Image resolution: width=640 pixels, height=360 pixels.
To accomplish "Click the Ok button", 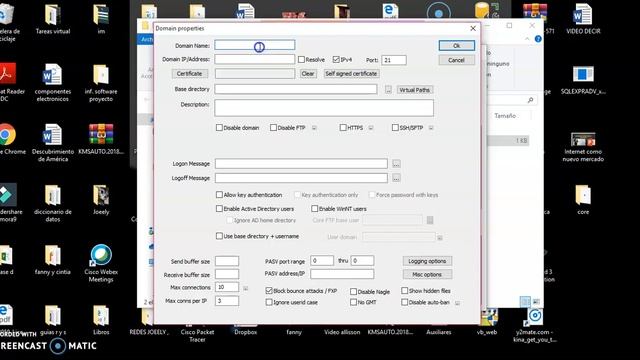I will 456,46.
